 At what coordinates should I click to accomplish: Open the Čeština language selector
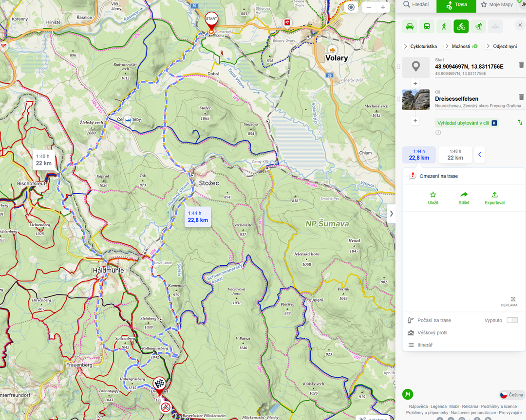coord(512,395)
